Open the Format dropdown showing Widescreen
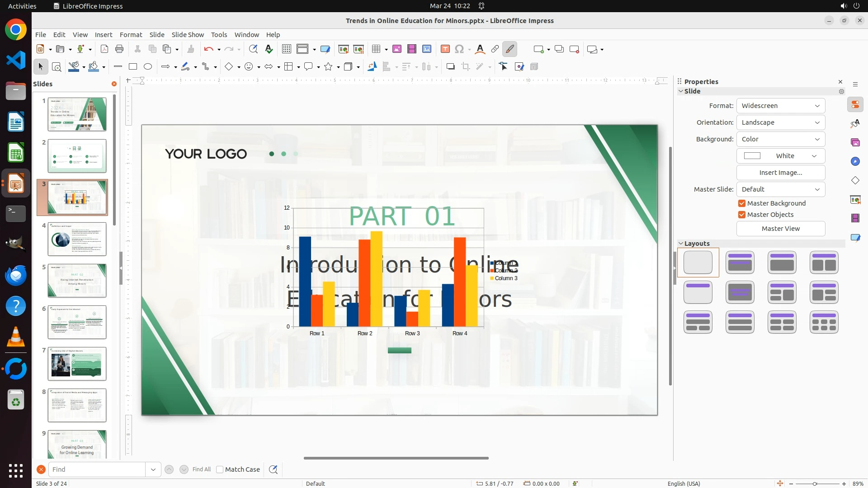Image resolution: width=868 pixels, height=488 pixels. click(781, 106)
